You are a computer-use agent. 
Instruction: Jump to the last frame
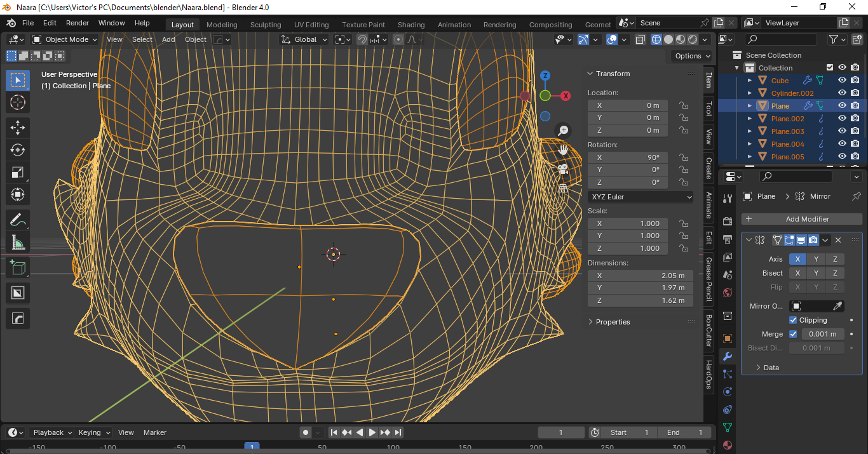398,432
